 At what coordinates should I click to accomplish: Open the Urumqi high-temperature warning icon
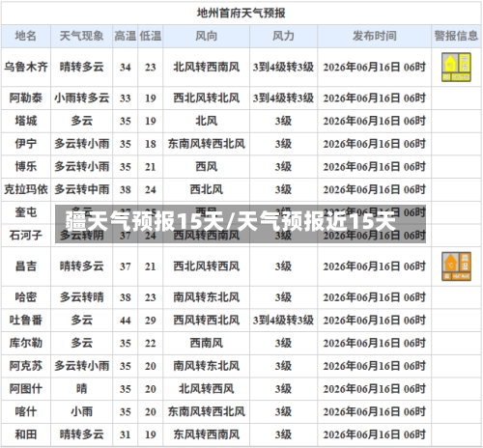tap(456, 67)
